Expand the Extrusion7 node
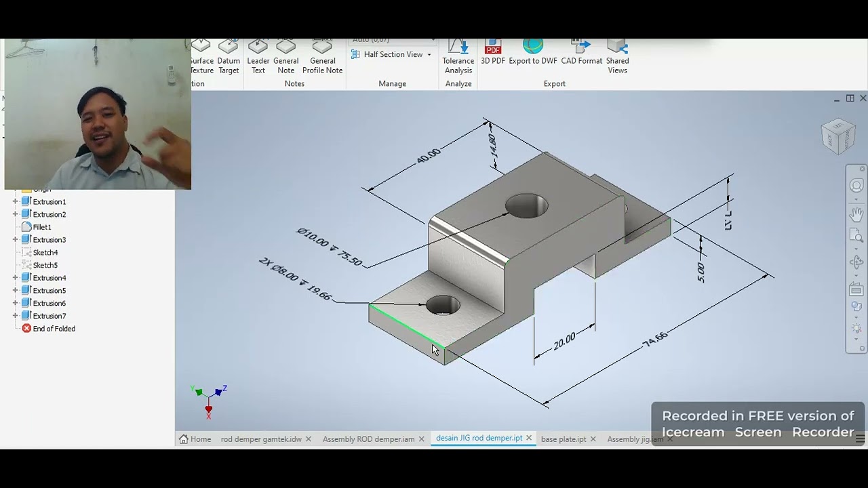 click(15, 316)
